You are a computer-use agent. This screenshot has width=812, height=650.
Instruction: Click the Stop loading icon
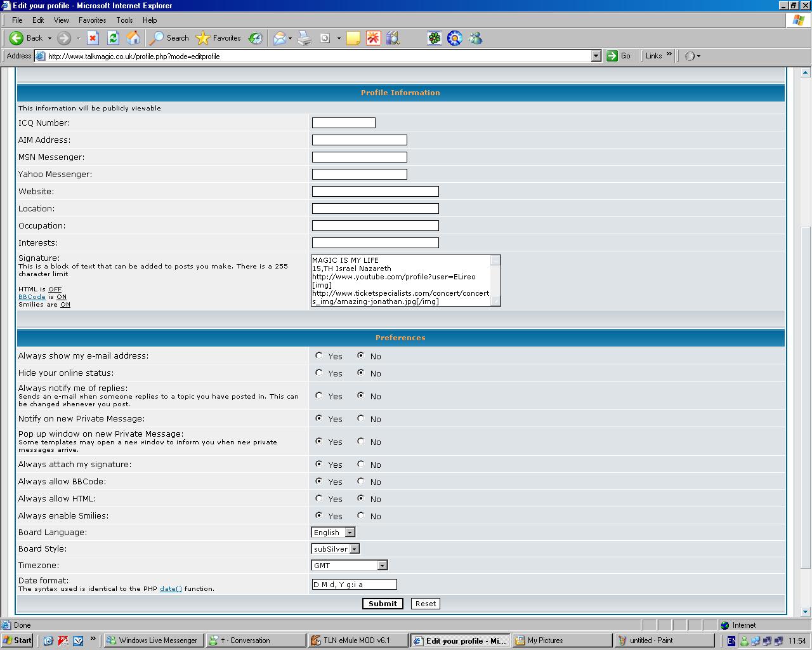(x=93, y=38)
